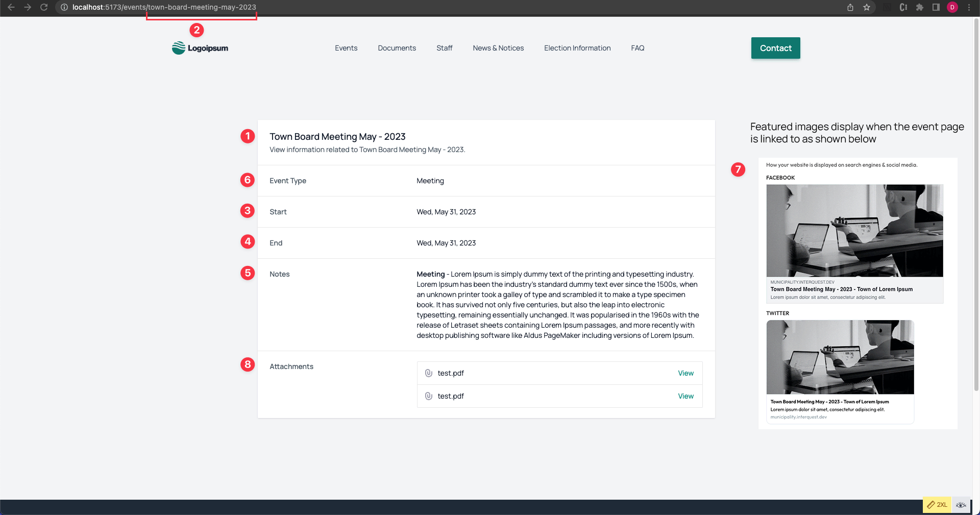Open the Documents navigation item
This screenshot has height=515, width=980.
[397, 48]
